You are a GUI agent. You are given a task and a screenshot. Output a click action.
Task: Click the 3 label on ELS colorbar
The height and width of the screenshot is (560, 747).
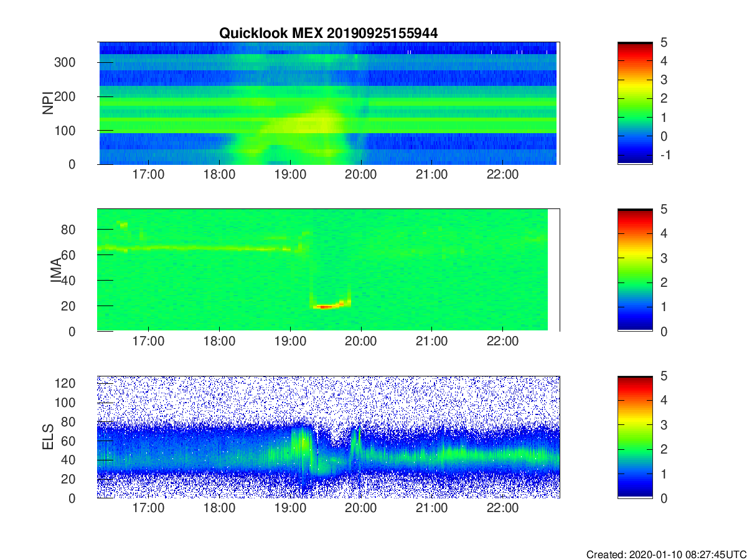click(x=663, y=425)
